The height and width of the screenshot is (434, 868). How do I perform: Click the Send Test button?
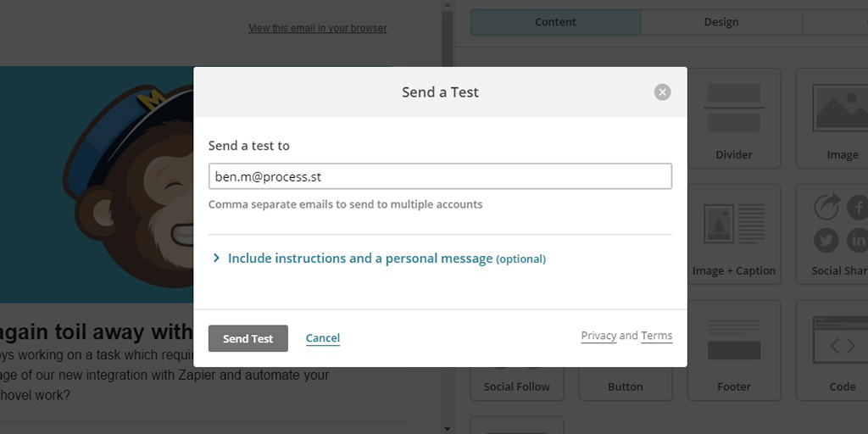pyautogui.click(x=248, y=338)
